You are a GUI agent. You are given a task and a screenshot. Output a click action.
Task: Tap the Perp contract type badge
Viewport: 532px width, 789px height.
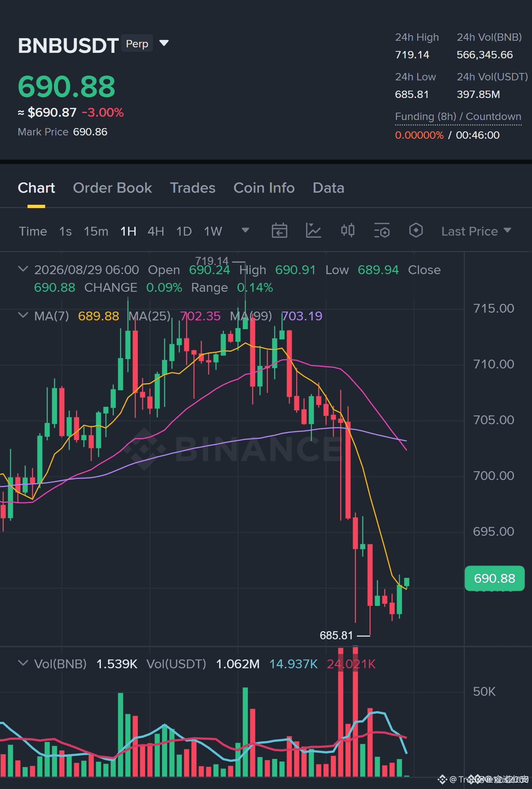(137, 43)
